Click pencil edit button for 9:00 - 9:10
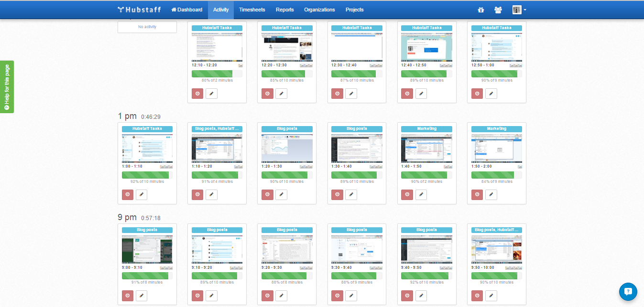Viewport: 644px width, 307px height. (142, 296)
